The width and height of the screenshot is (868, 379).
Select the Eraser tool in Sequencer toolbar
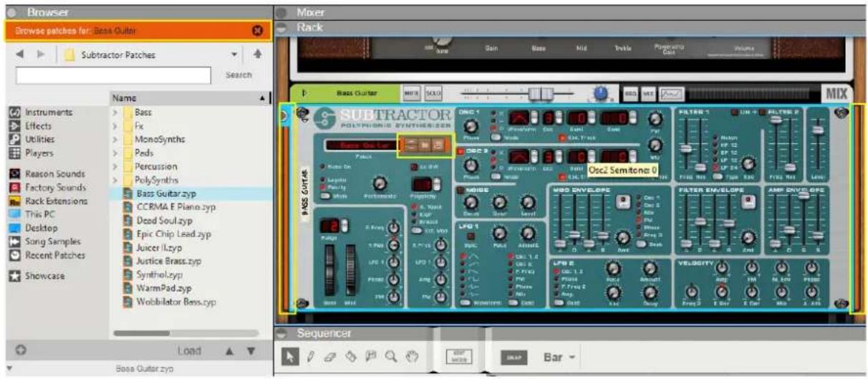pos(331,355)
